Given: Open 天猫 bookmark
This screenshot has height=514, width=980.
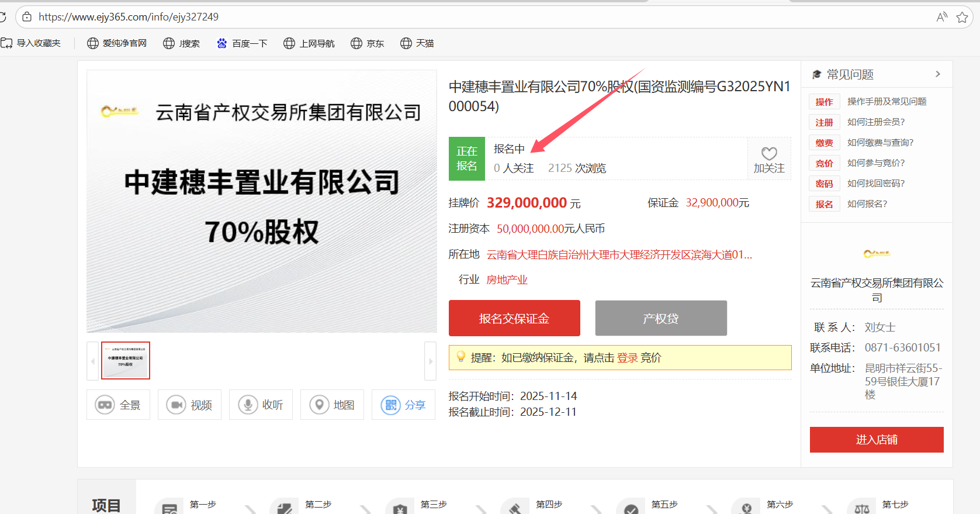Looking at the screenshot, I should click(417, 43).
